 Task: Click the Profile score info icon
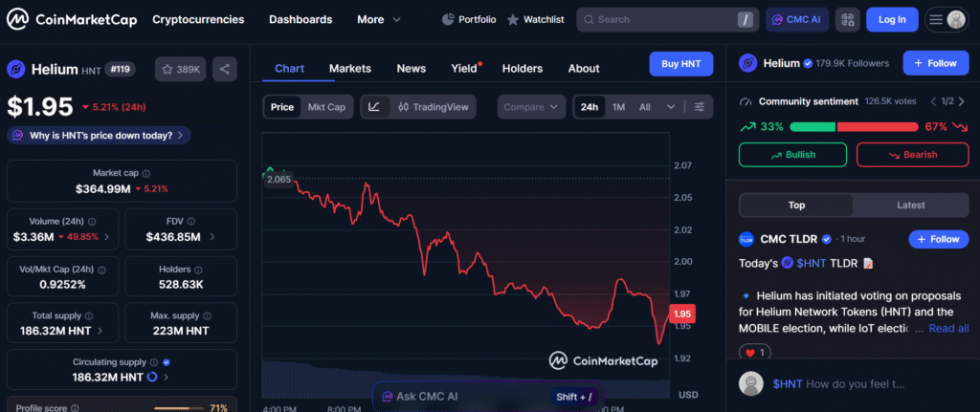coord(75,408)
